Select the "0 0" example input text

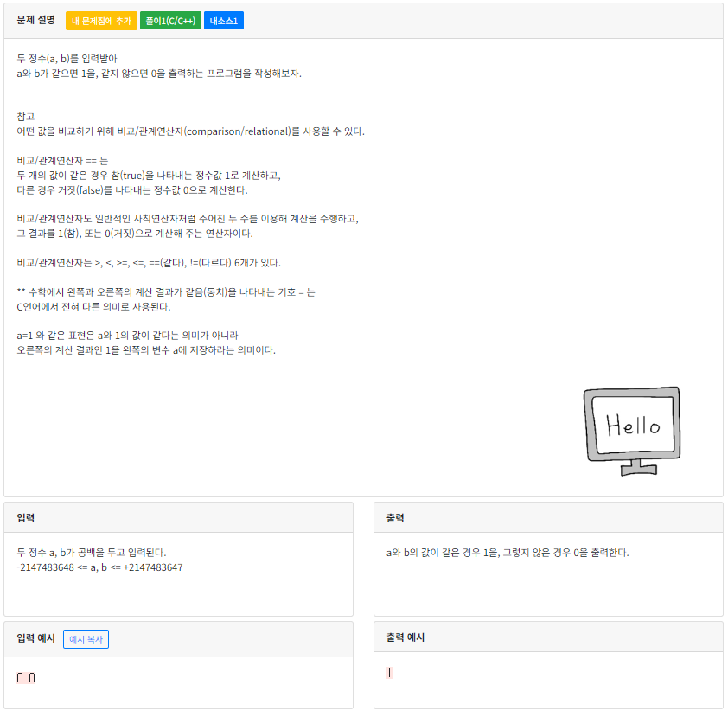pos(26,677)
